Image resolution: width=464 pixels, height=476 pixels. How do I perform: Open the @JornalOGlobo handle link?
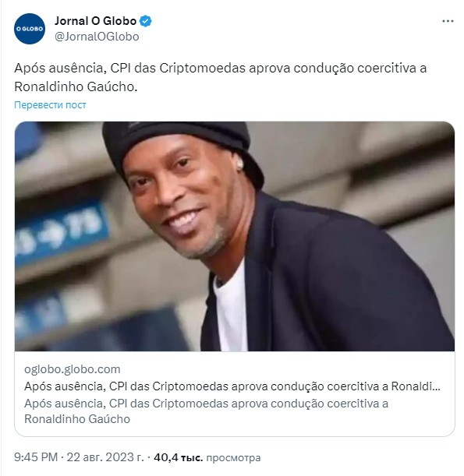(97, 37)
